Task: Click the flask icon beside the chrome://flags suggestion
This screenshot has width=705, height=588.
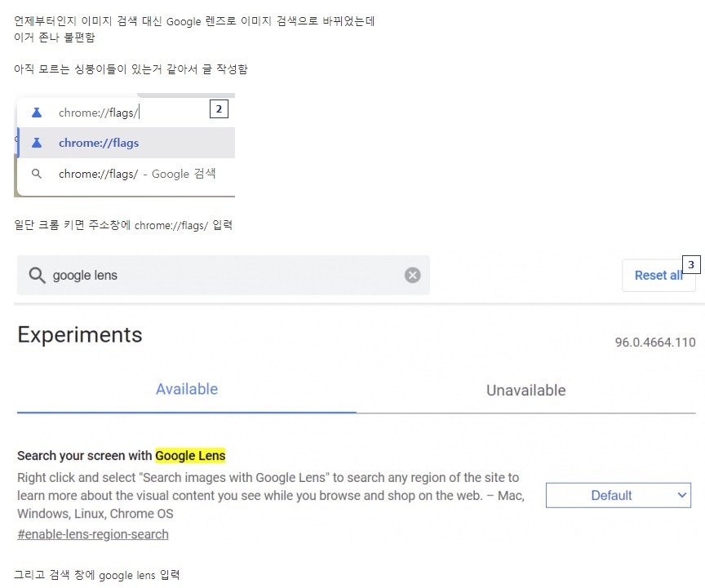Action: [37, 143]
